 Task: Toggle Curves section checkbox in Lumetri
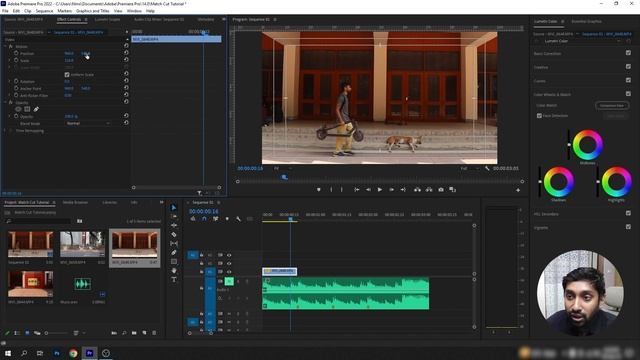(628, 80)
